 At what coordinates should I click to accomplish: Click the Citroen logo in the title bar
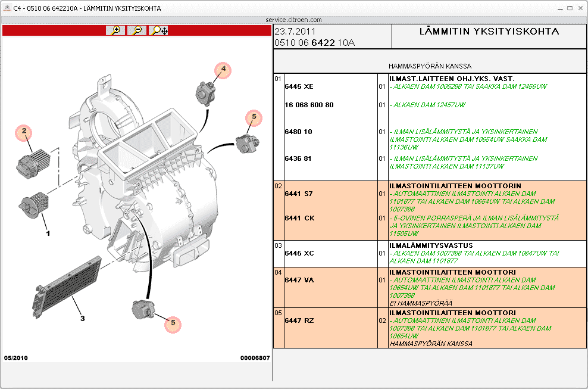pos(7,8)
